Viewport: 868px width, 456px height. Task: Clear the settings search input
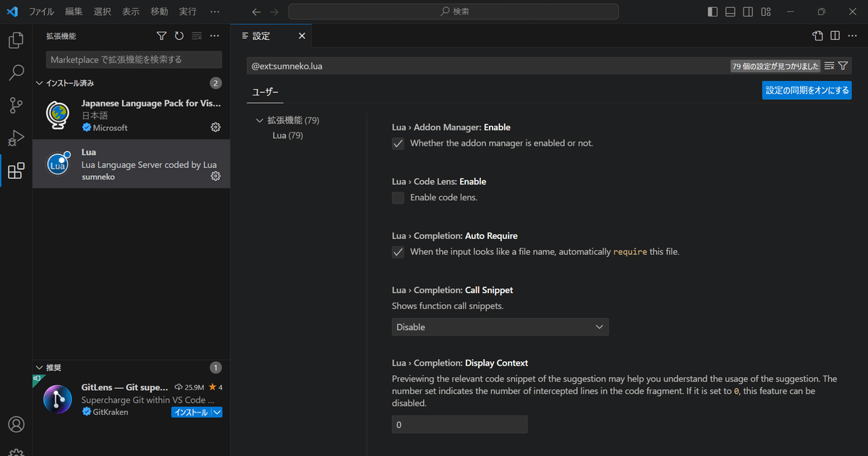pos(830,66)
